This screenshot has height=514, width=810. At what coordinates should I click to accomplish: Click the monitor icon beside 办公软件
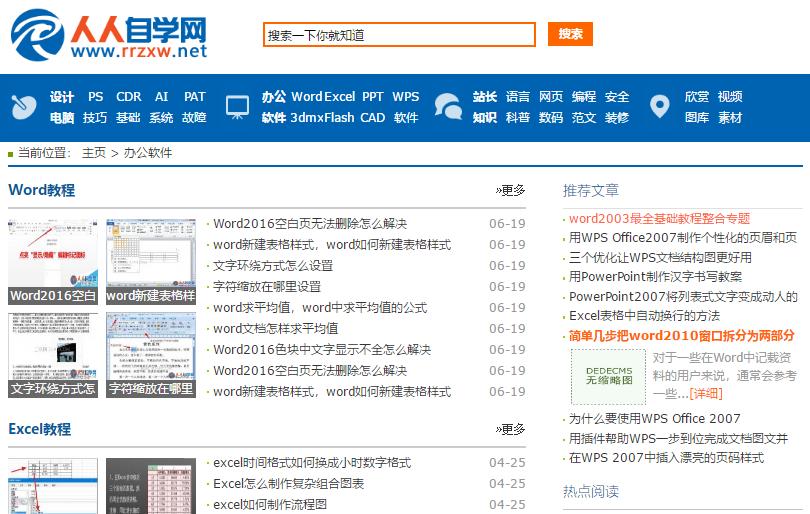[237, 107]
